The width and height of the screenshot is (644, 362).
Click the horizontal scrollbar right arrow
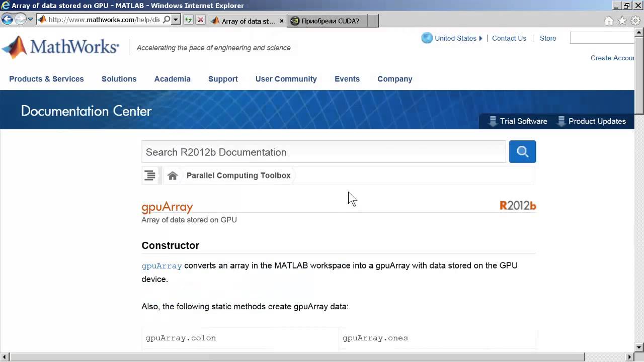click(x=630, y=357)
